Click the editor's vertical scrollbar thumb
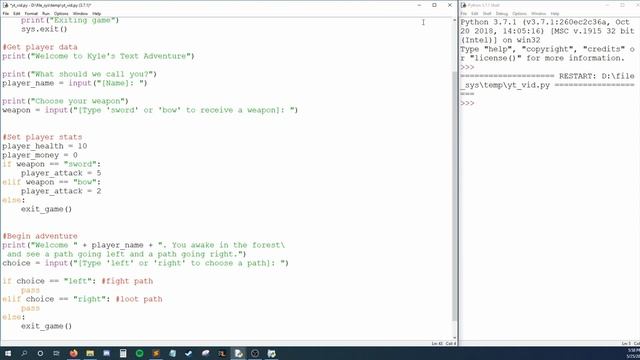Viewport: 640px width, 360px height. click(454, 196)
